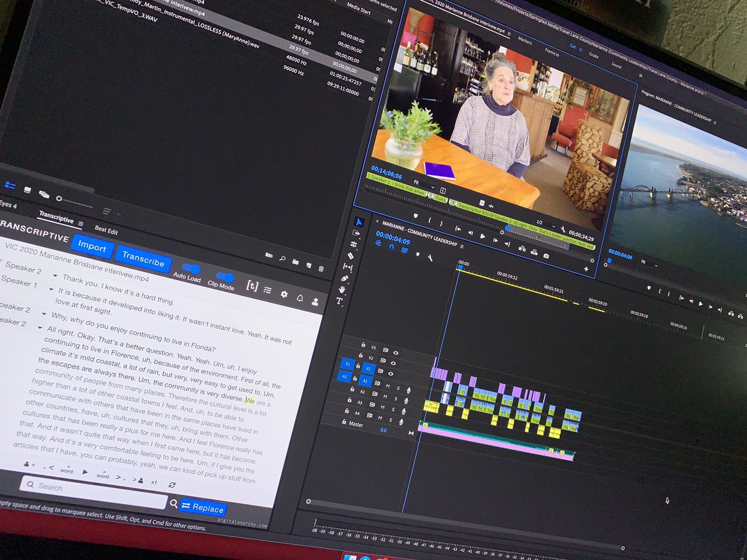Create new bin in Project panel

(295, 262)
